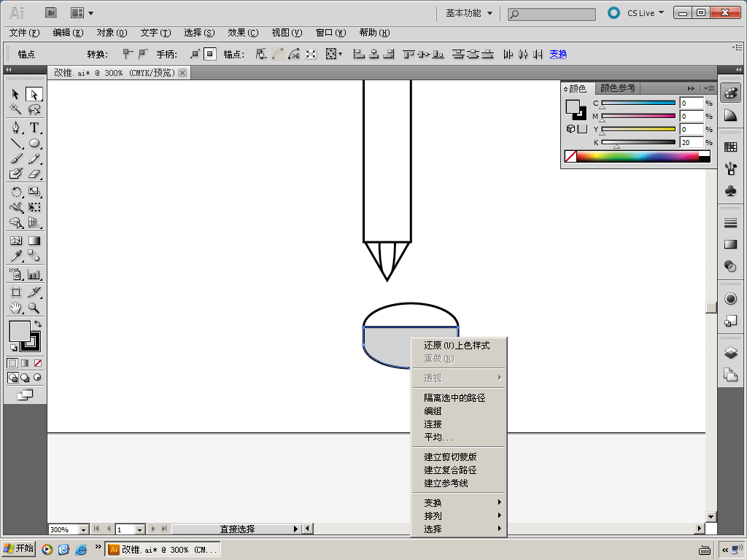Open the 对象 menu
The height and width of the screenshot is (560, 747).
coord(112,33)
